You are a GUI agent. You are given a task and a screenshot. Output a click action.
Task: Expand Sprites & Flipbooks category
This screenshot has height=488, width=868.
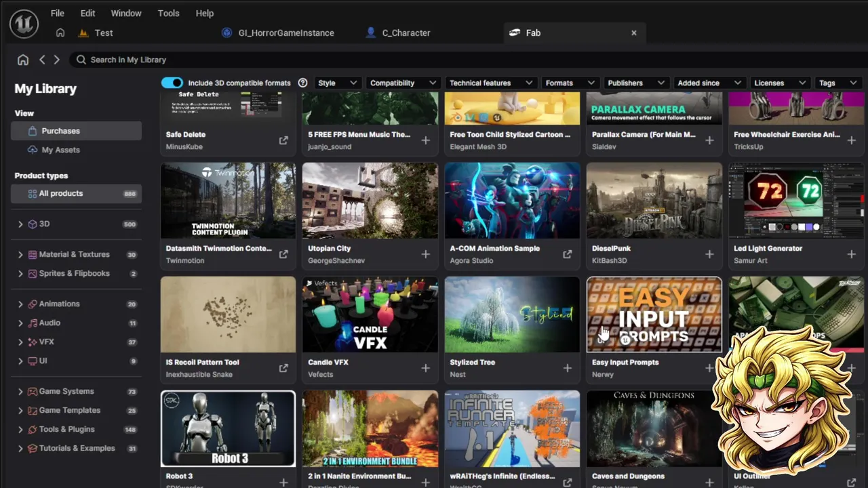(x=20, y=274)
